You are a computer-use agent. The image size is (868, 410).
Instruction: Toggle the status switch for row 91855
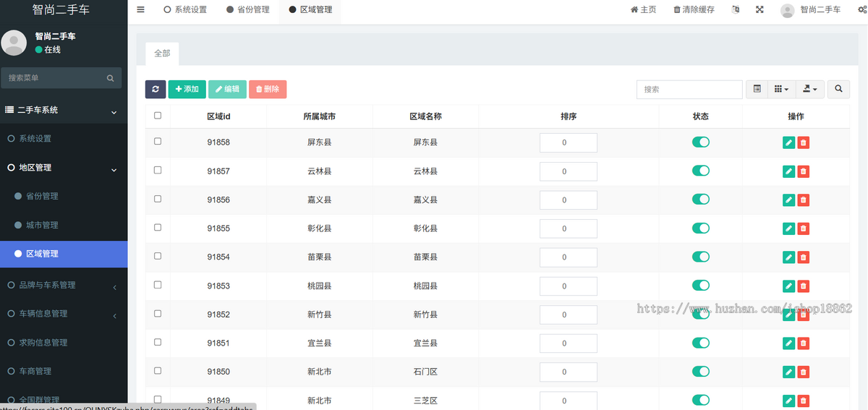[700, 228]
